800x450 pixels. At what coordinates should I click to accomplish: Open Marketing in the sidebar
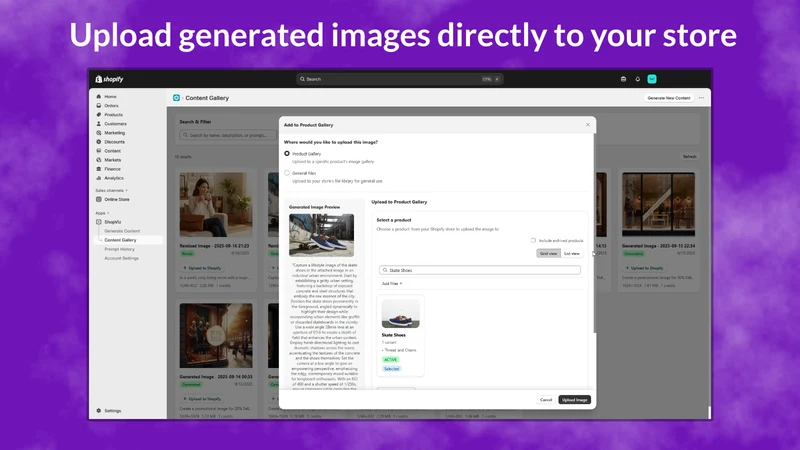(114, 133)
